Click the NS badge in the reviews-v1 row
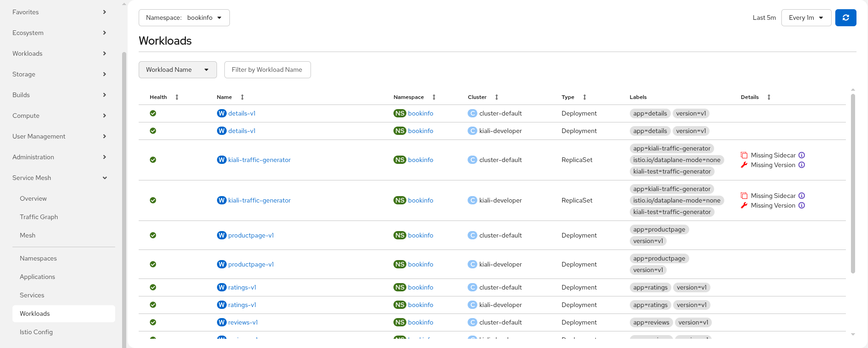Image resolution: width=868 pixels, height=348 pixels. pos(400,322)
